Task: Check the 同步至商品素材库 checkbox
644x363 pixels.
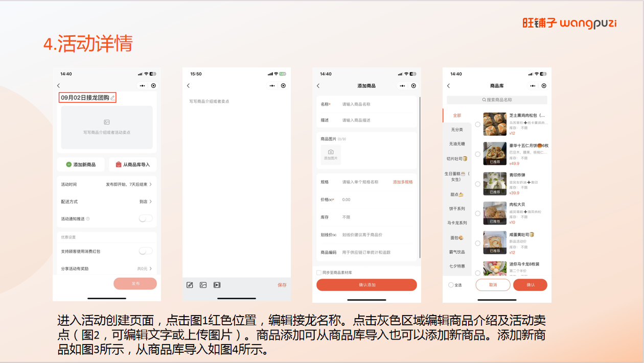Action: 319,273
